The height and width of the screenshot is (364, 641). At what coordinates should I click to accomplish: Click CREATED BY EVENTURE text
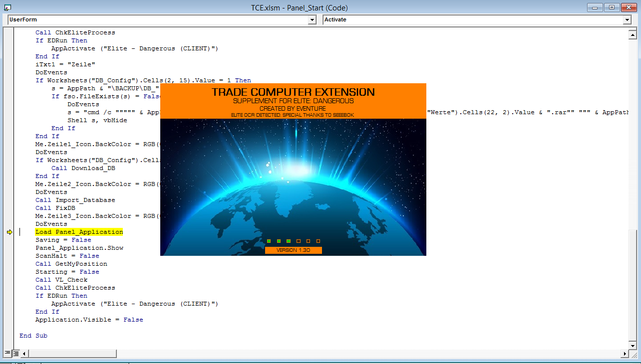tap(293, 108)
